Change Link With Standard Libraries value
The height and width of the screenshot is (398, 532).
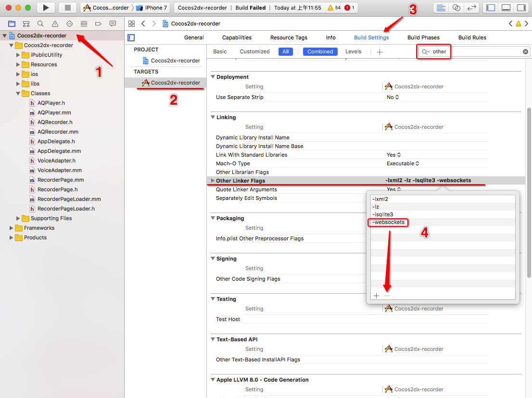[x=394, y=155]
